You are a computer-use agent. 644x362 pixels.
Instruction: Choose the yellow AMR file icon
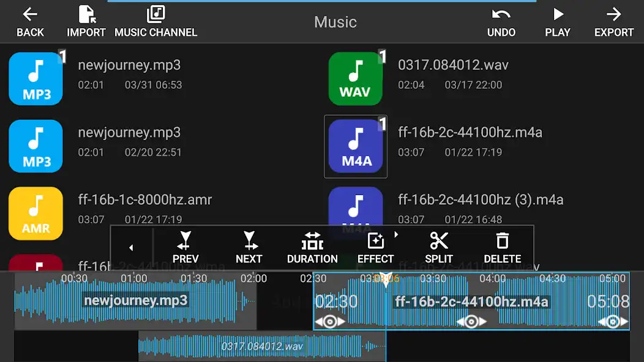(36, 213)
